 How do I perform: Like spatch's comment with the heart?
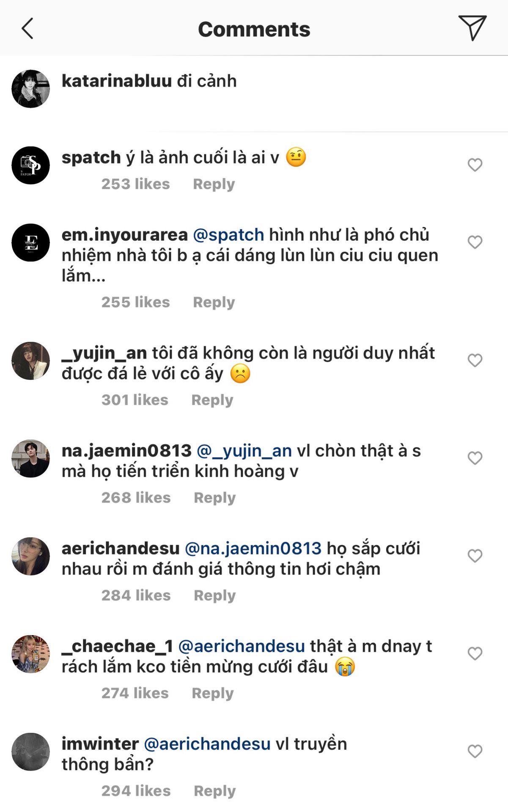475,165
